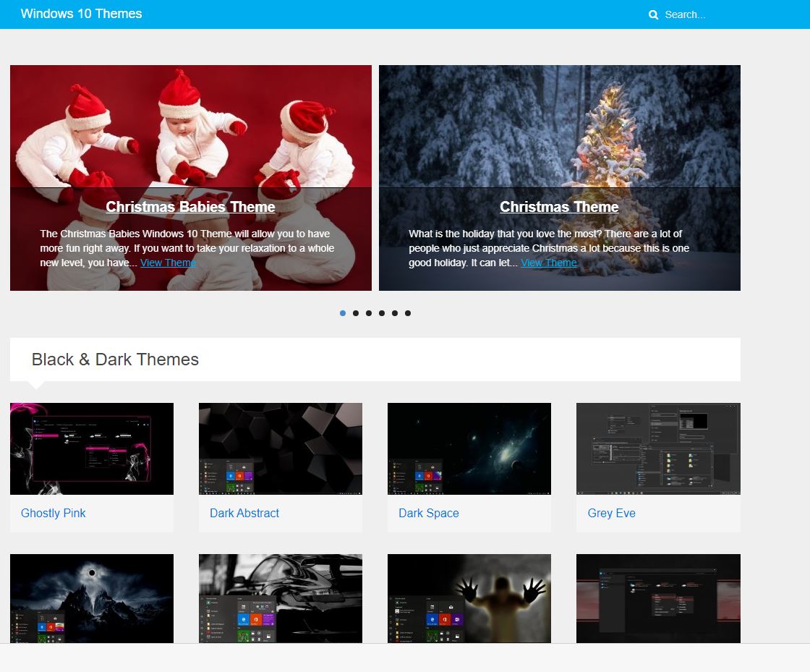Open the shadowy figure with hands thumbnail
Image resolution: width=810 pixels, height=672 pixels.
469,599
